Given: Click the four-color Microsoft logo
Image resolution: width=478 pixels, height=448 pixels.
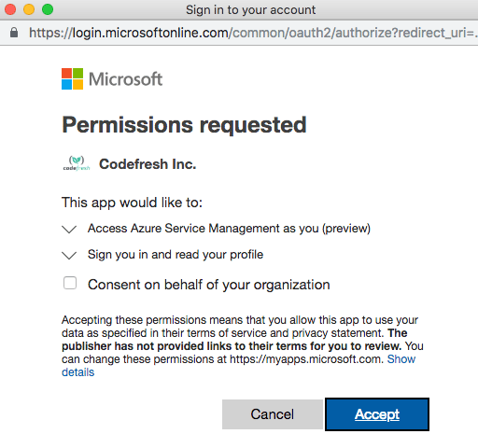Looking at the screenshot, I should point(72,78).
